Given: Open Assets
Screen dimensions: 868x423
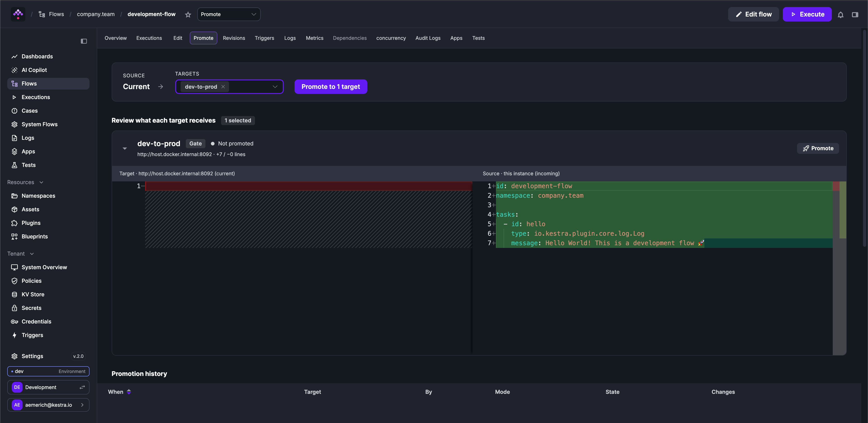Looking at the screenshot, I should point(48,209).
